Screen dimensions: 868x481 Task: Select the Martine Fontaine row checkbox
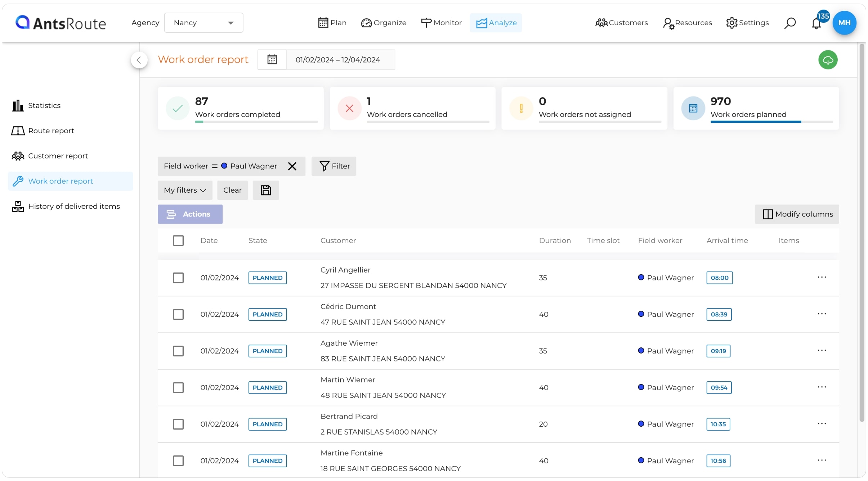(x=178, y=460)
